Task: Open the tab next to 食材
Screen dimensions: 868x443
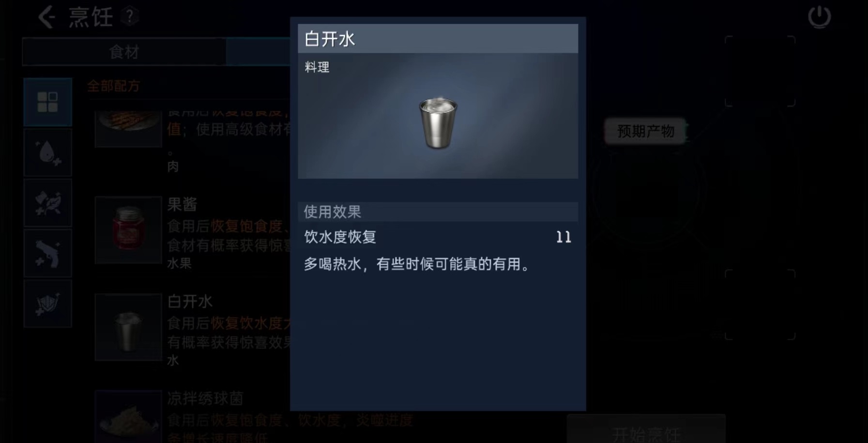Action: click(x=259, y=52)
